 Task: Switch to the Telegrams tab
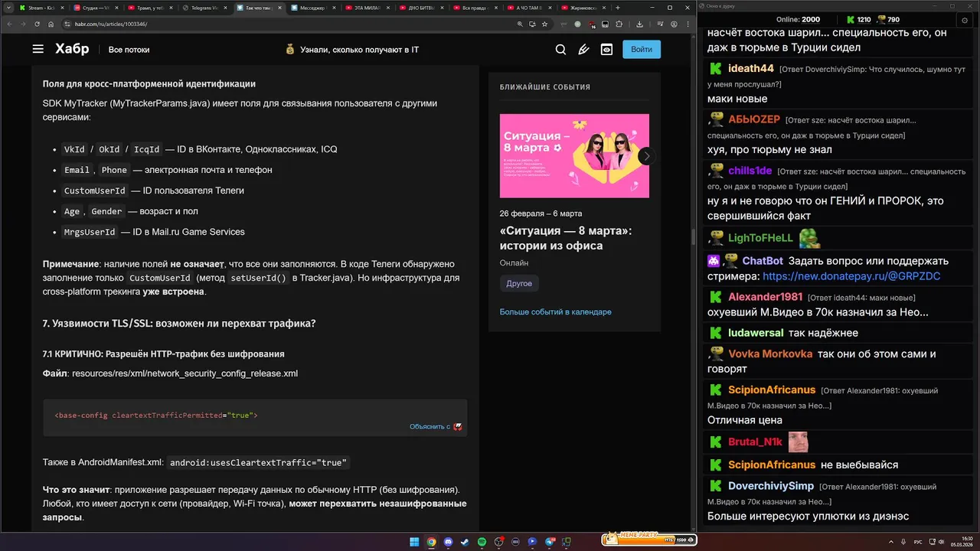(x=206, y=8)
